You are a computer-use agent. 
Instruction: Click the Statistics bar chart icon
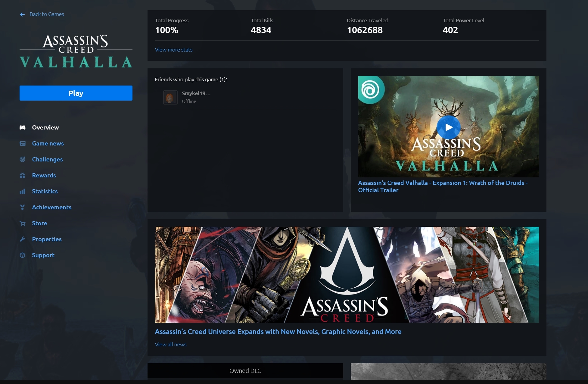point(23,191)
